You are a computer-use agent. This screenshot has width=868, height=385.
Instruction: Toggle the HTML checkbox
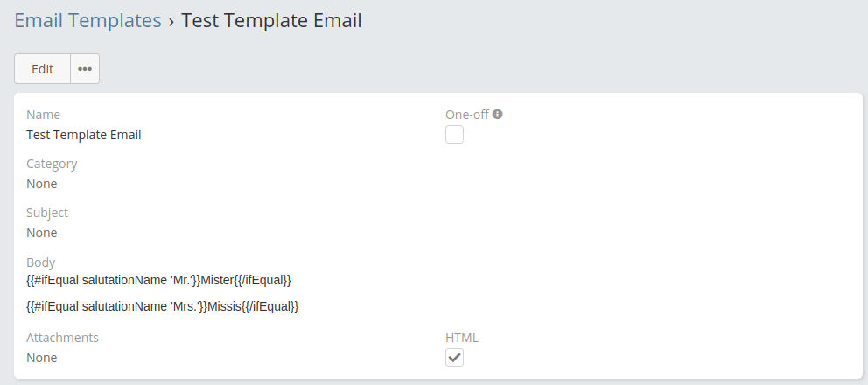pos(454,358)
